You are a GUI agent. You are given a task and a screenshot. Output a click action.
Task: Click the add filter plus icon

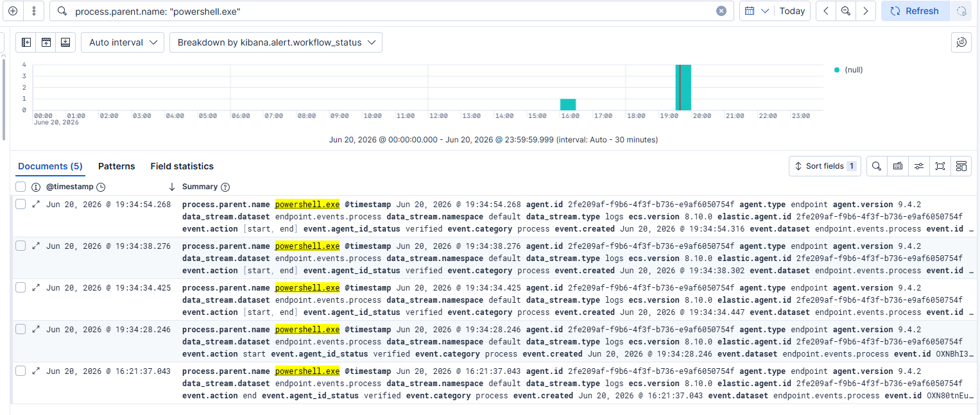(13, 11)
